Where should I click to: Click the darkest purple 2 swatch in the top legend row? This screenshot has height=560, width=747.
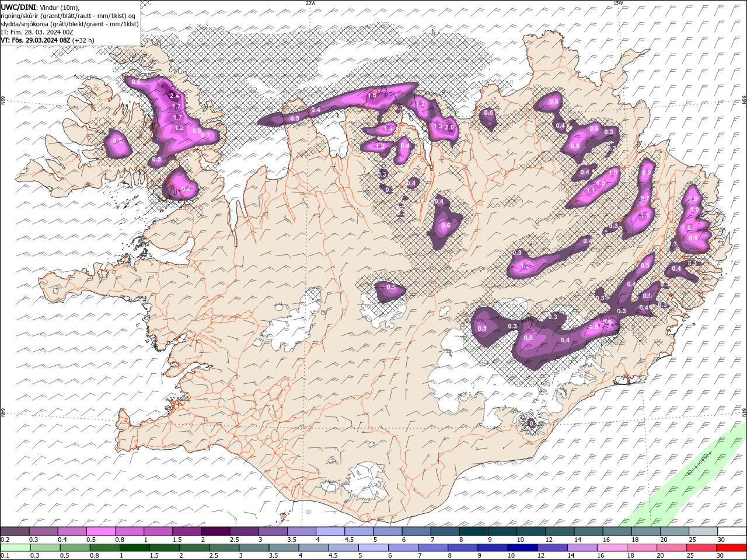coord(215,531)
